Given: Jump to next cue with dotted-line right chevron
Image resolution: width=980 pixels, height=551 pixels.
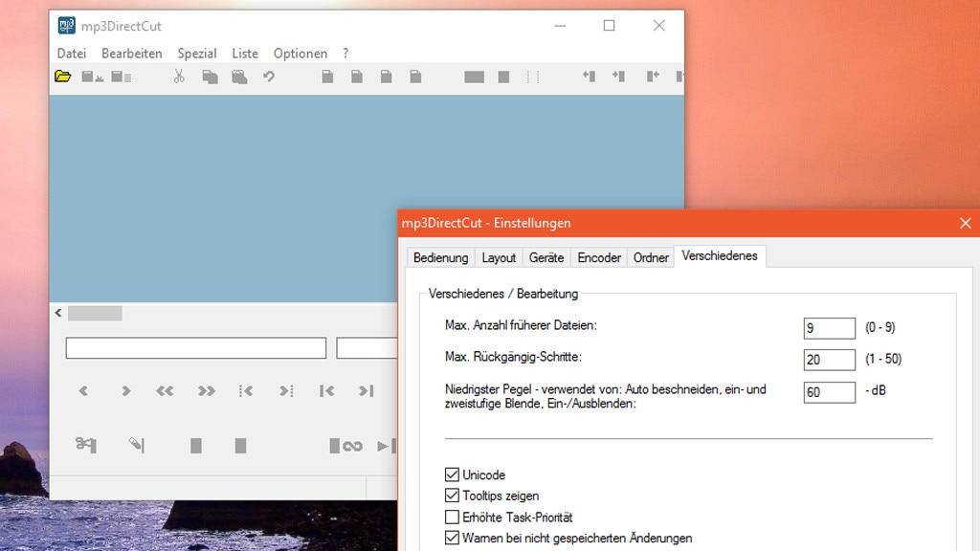Looking at the screenshot, I should (286, 391).
